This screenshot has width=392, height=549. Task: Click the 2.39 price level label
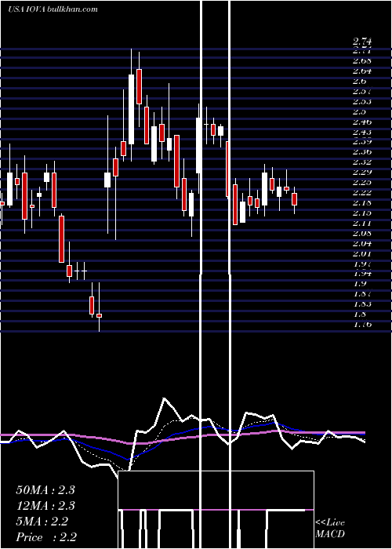[x=362, y=142]
